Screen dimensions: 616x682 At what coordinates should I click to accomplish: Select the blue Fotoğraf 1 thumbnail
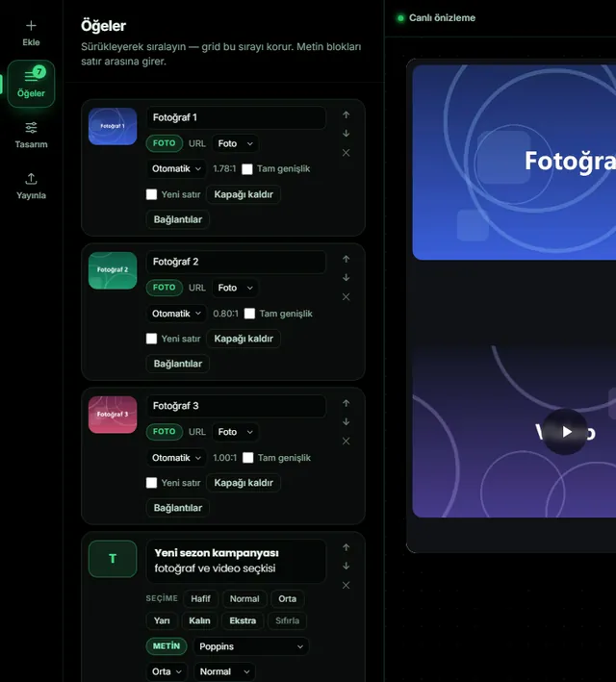pos(113,126)
